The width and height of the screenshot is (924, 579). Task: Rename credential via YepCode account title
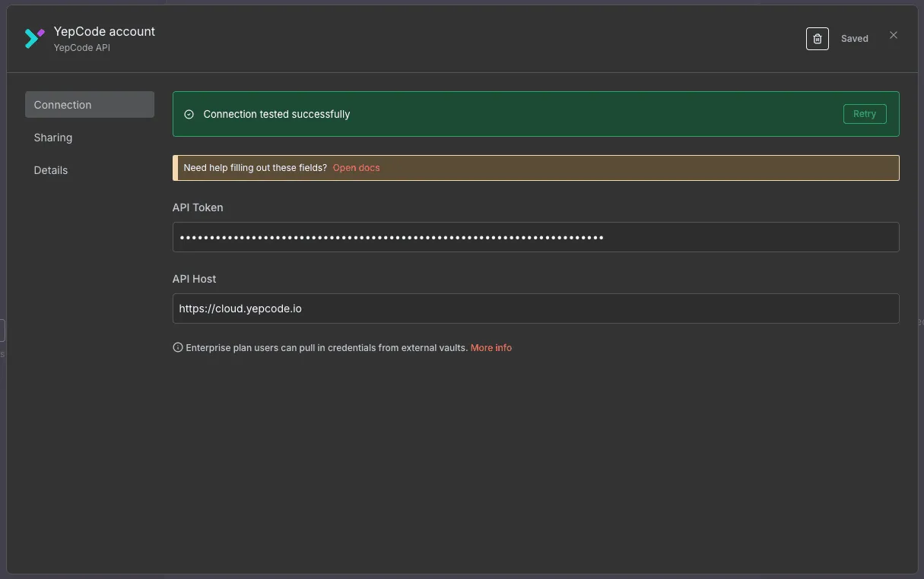click(x=104, y=31)
